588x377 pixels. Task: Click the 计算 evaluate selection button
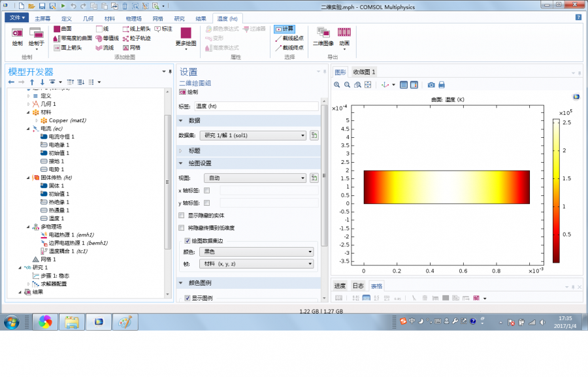(285, 29)
